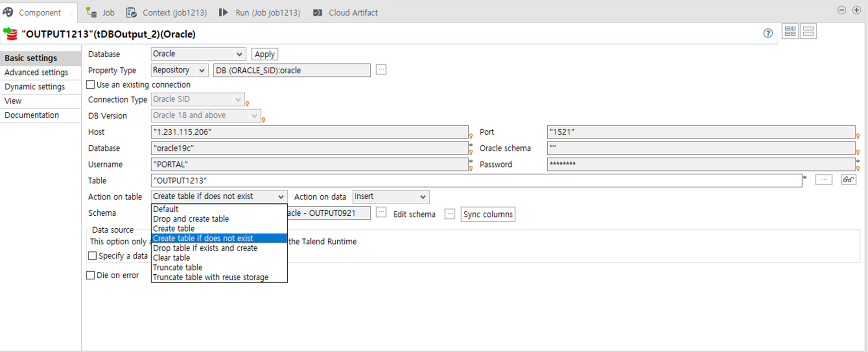The height and width of the screenshot is (352, 868).
Task: Click the Apply button
Action: 265,54
